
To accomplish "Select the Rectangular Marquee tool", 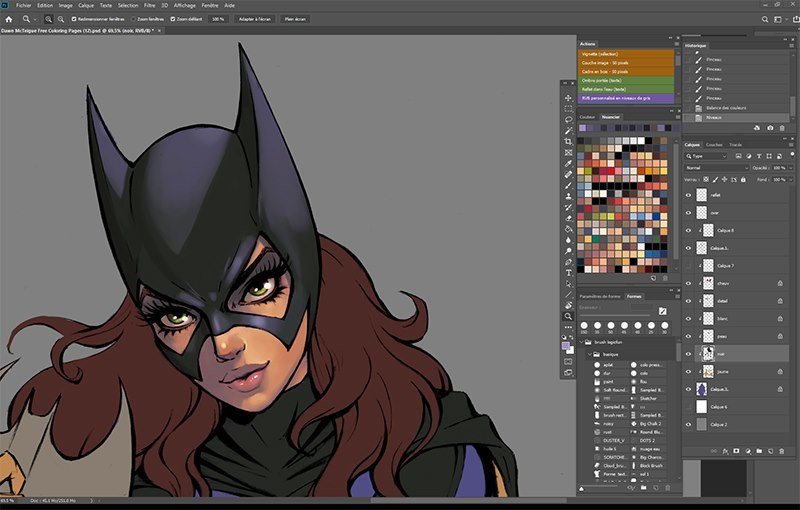I will (568, 109).
